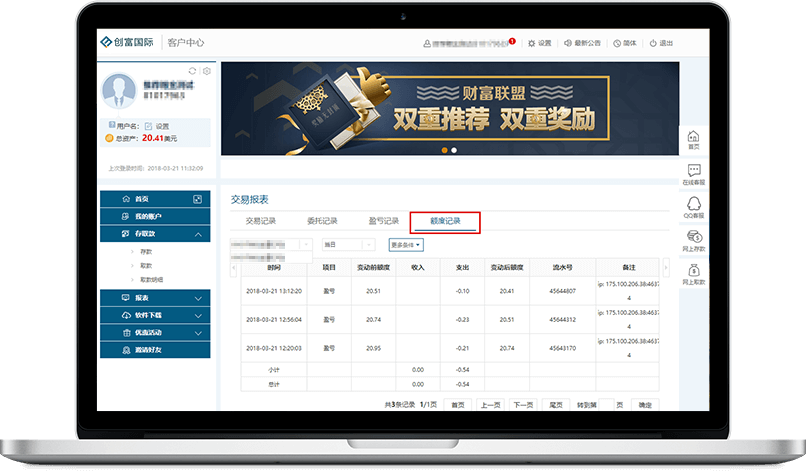Open the user account icon in header

coord(427,44)
